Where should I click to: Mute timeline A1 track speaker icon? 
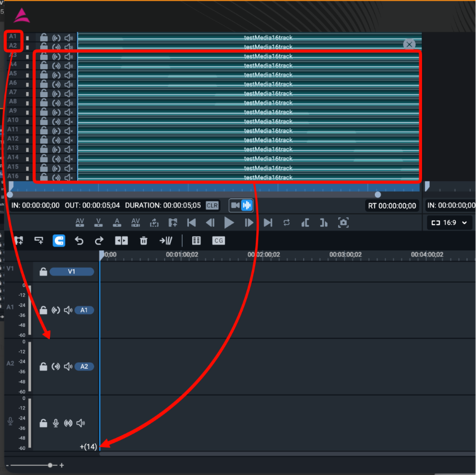[x=68, y=310]
